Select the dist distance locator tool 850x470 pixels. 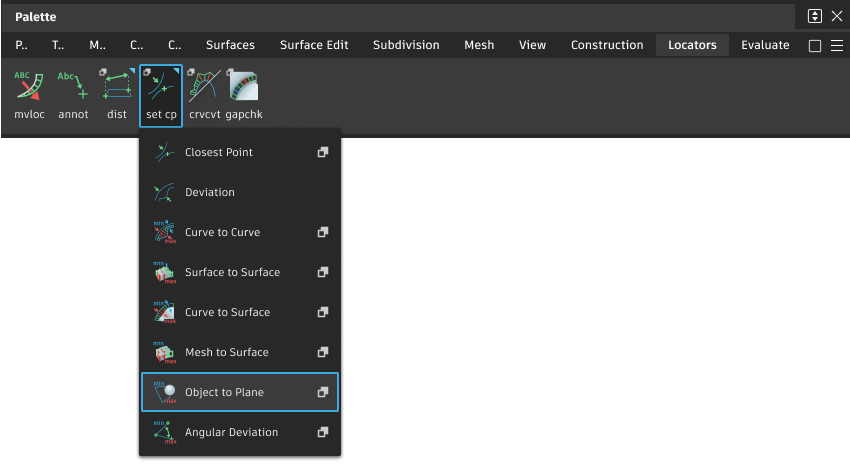coord(117,88)
